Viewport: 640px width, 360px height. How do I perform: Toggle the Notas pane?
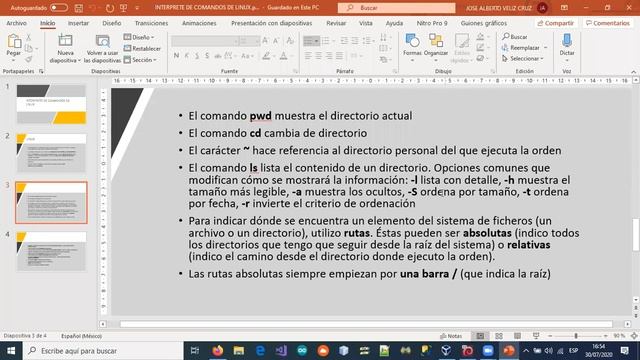451,336
